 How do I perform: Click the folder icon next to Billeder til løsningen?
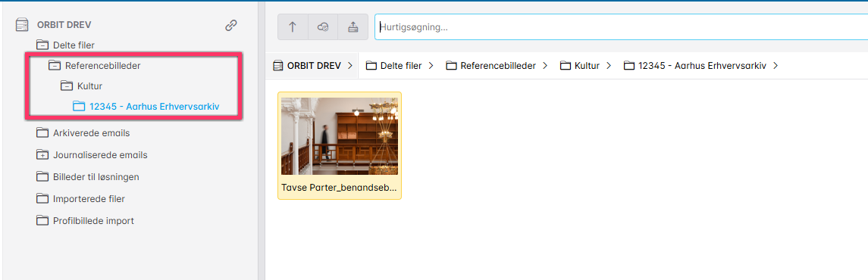coord(42,177)
